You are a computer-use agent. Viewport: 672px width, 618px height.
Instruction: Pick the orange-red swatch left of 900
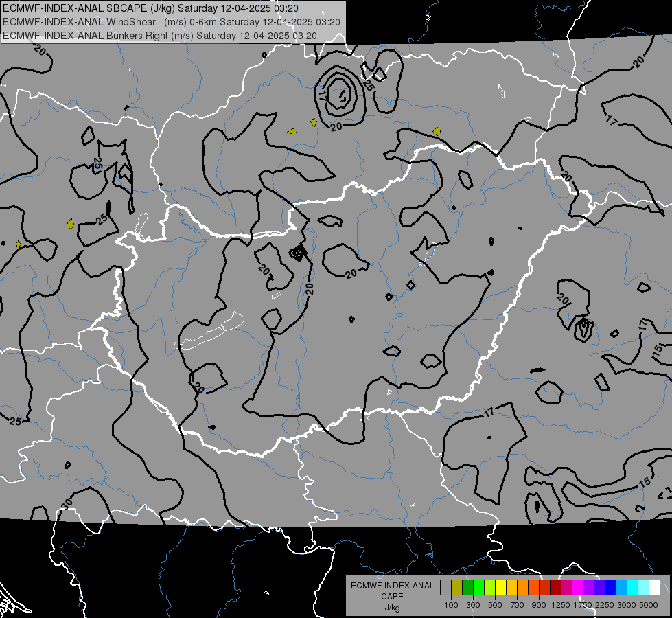[x=533, y=588]
